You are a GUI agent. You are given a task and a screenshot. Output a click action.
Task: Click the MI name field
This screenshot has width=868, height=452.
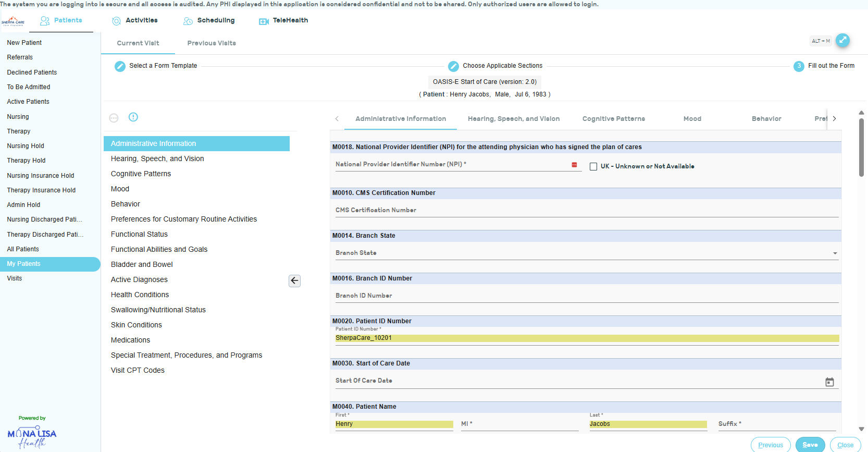pos(519,424)
